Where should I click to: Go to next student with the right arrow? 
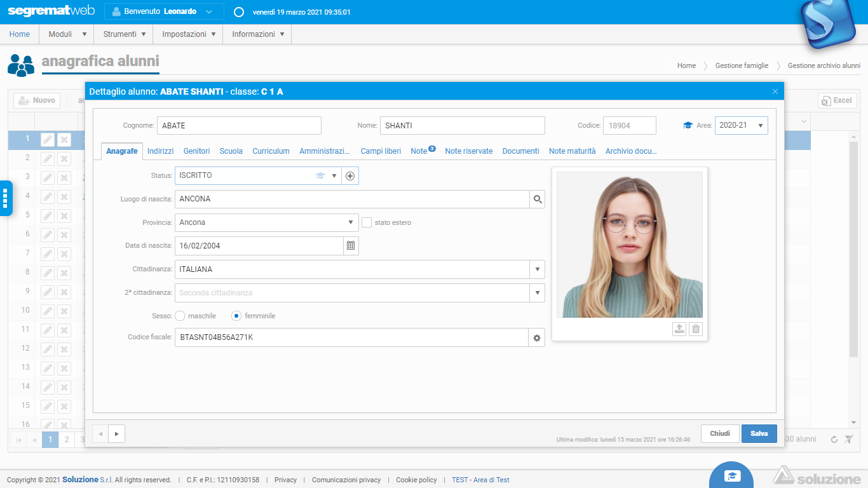116,433
